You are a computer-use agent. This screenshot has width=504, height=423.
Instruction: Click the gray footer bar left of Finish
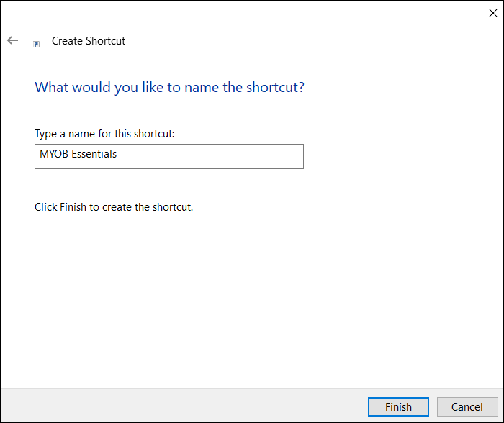[180, 406]
